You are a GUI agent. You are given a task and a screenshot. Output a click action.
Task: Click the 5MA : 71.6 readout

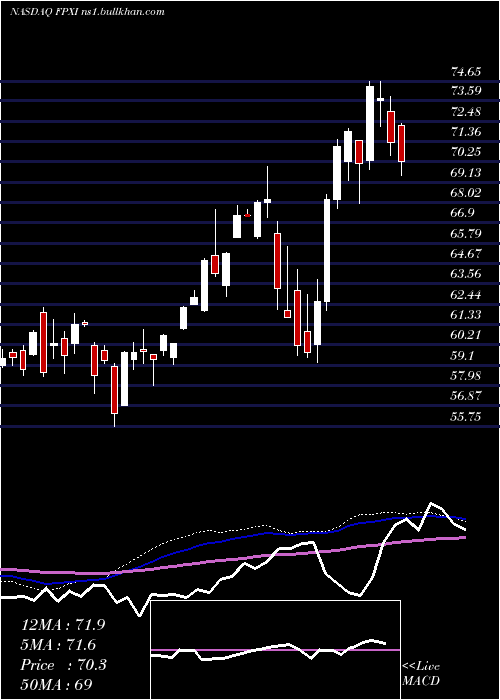pos(58,645)
